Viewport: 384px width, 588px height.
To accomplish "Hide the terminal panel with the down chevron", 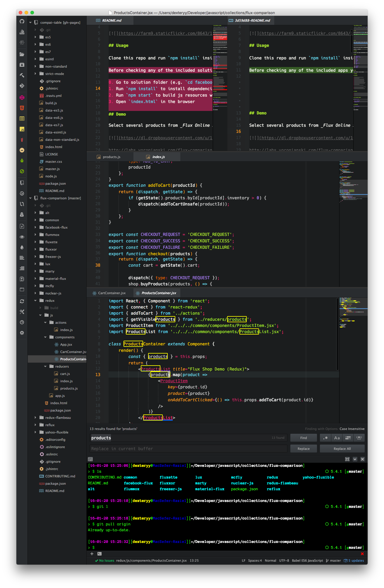I will 355,459.
